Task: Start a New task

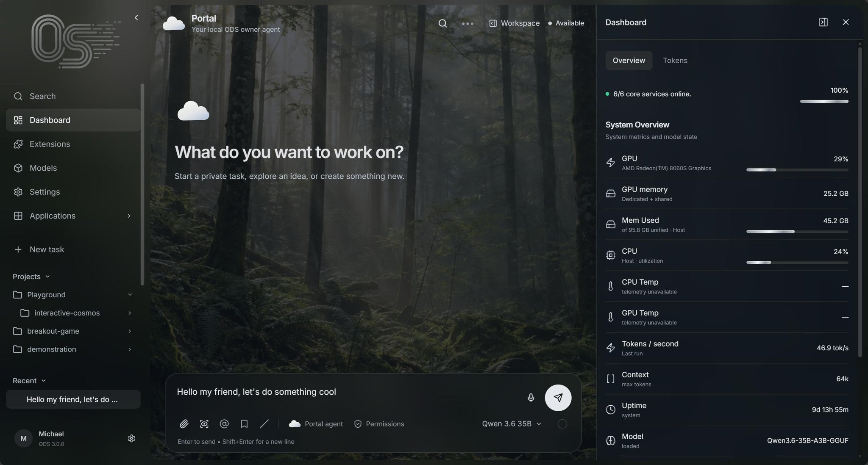Action: [x=73, y=249]
